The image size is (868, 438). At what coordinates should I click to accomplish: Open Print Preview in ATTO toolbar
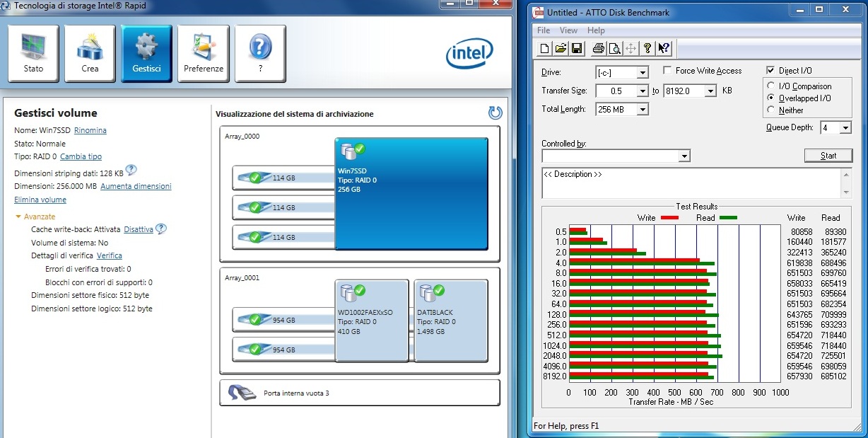[x=614, y=49]
